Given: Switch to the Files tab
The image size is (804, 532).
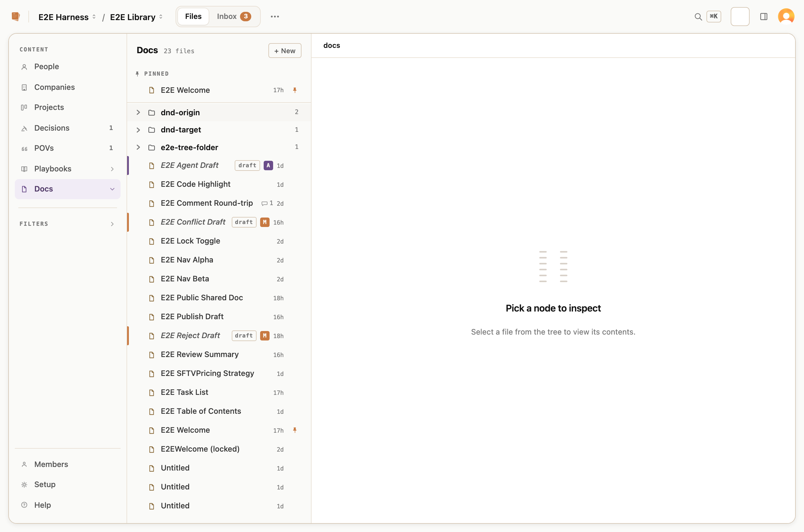Looking at the screenshot, I should click(193, 16).
